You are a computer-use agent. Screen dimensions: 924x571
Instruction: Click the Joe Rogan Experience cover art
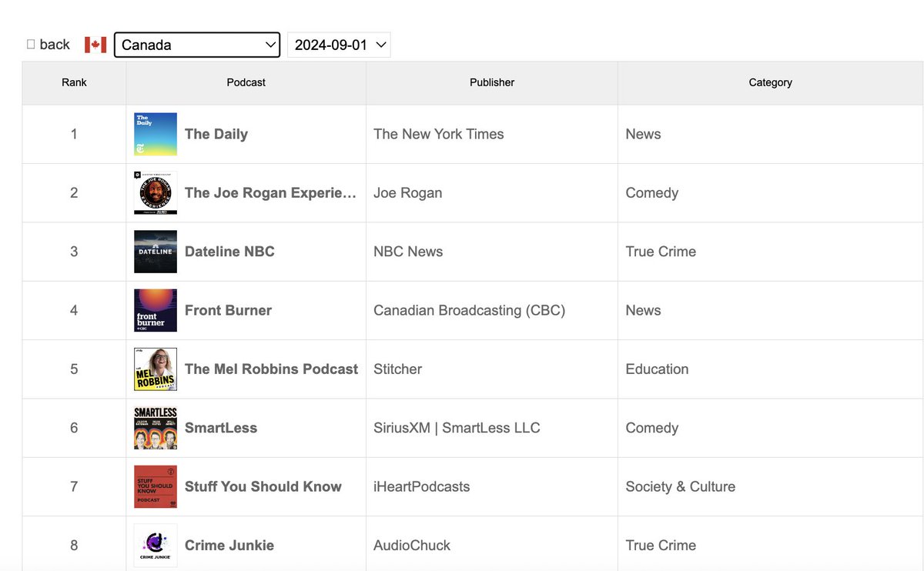pyautogui.click(x=155, y=192)
